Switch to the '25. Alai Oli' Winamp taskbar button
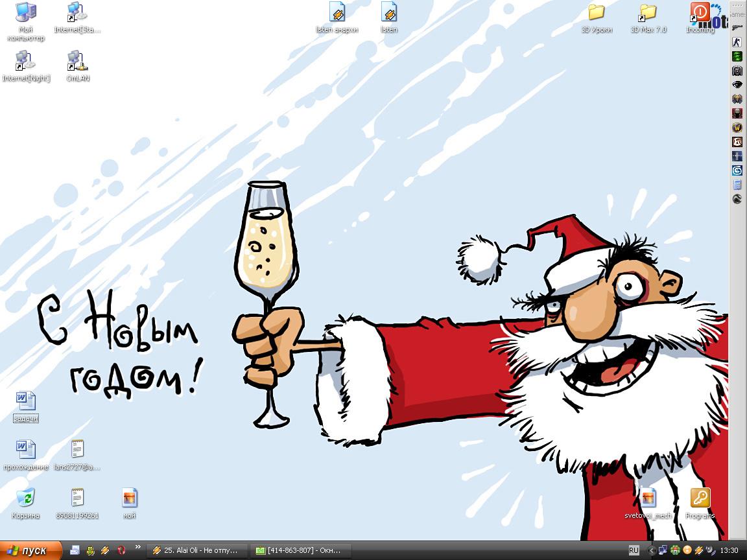 tap(197, 550)
